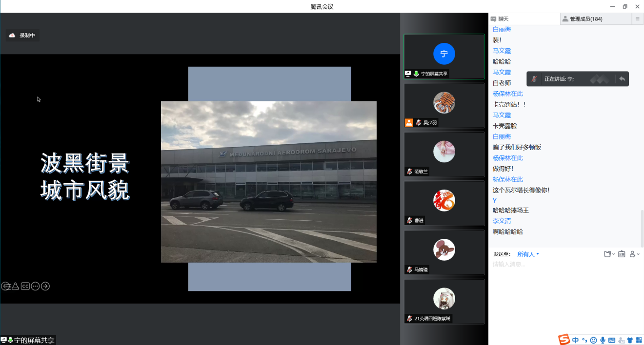Open the 所有人 recipient dropdown
The width and height of the screenshot is (644, 345).
(528, 254)
